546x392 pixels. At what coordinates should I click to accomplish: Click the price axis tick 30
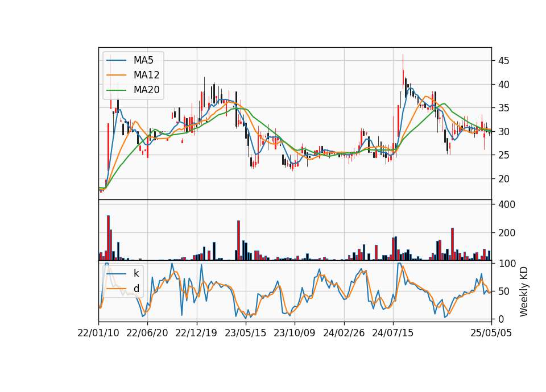coord(503,131)
